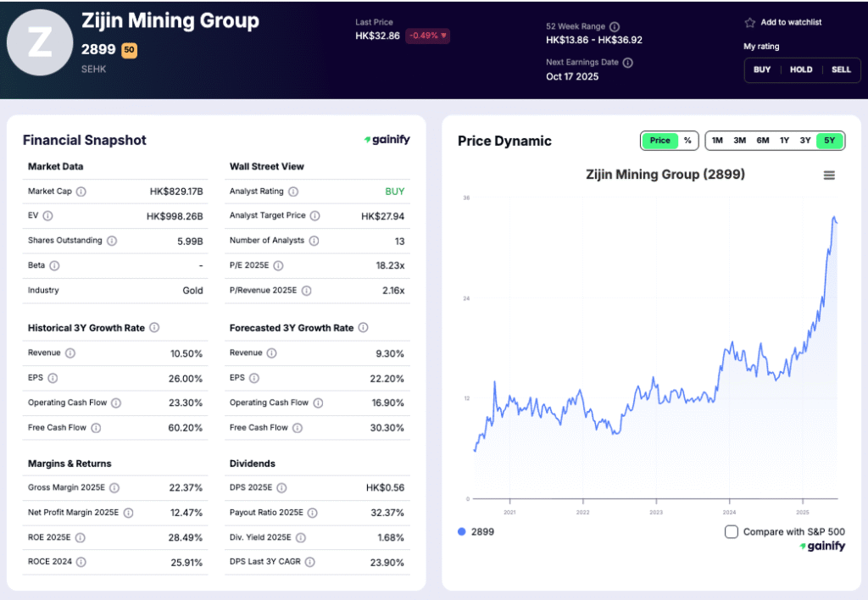Image resolution: width=868 pixels, height=600 pixels.
Task: Select the Price toggle pill
Action: (x=661, y=141)
